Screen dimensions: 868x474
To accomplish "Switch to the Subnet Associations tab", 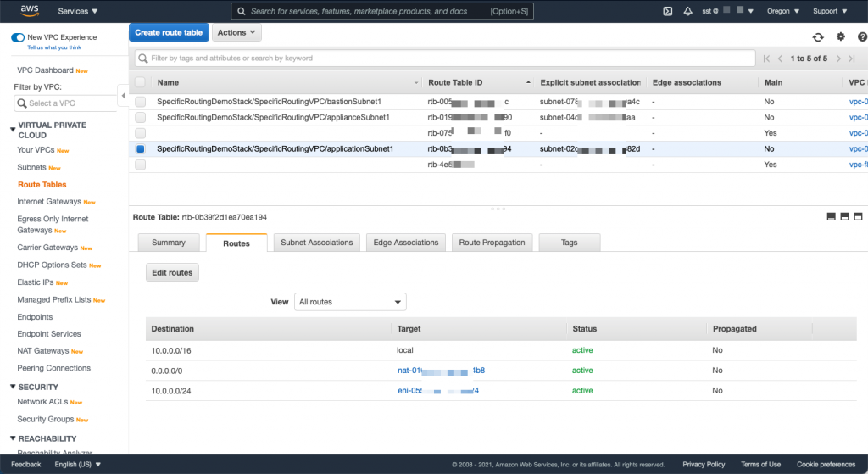I will coord(317,243).
